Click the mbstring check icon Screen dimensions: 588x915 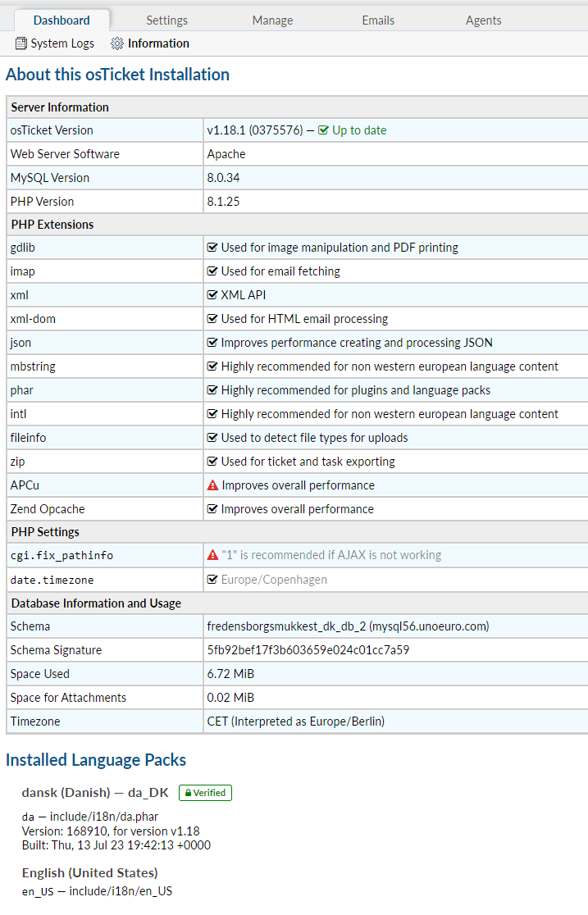point(212,366)
